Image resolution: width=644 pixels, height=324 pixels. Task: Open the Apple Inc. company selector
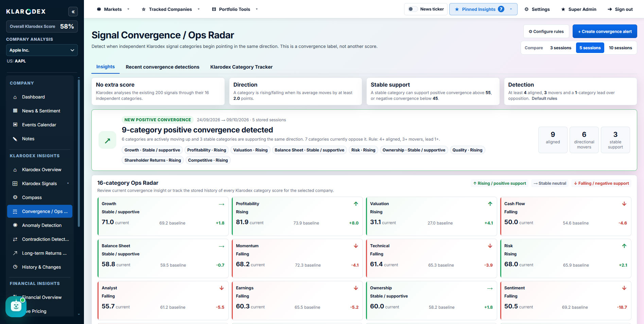(x=42, y=50)
